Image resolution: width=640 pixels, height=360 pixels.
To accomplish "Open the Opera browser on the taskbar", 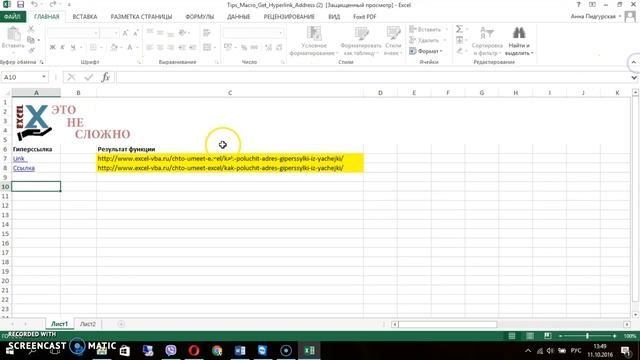I will click(x=194, y=350).
